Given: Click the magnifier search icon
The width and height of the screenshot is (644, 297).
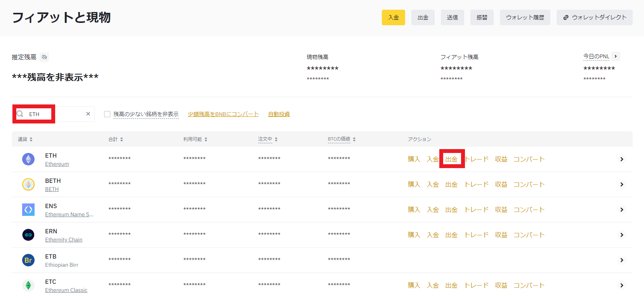Looking at the screenshot, I should 20,114.
